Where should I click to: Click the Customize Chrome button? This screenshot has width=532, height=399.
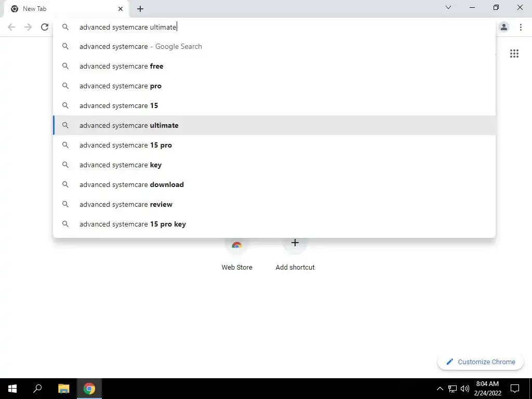coord(481,362)
